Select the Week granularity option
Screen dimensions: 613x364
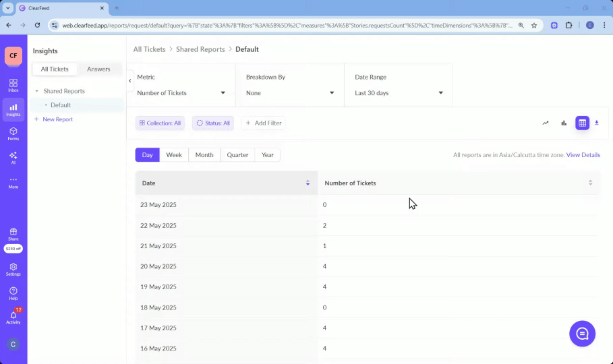point(174,155)
